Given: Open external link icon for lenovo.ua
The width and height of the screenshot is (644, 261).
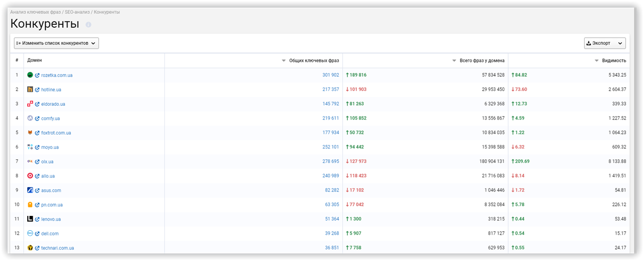Looking at the screenshot, I should pyautogui.click(x=37, y=219).
